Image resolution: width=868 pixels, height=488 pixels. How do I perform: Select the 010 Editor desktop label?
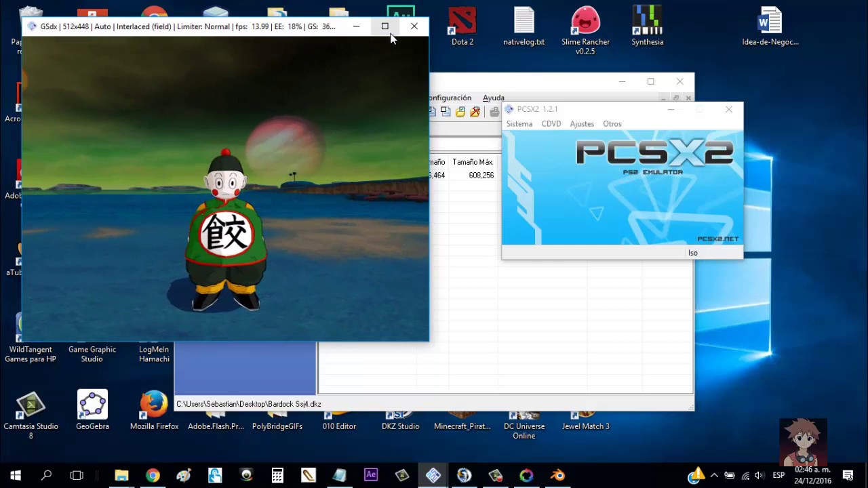pos(339,426)
